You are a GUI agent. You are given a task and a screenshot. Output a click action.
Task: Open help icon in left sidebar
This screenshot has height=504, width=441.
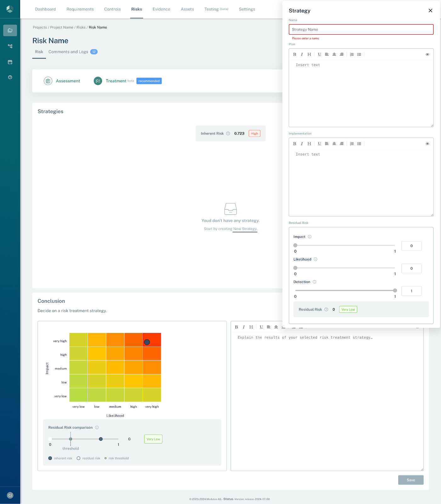10,77
